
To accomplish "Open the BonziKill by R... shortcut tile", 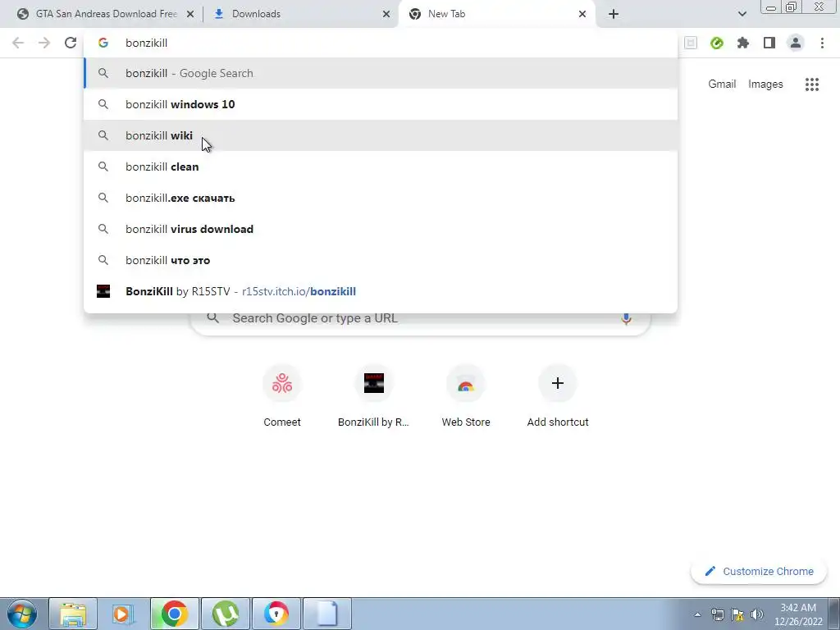I will (373, 397).
